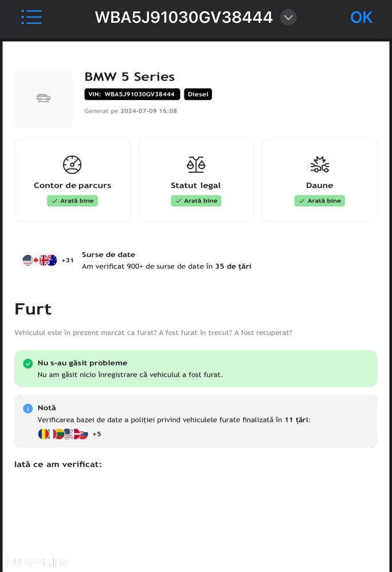Click the blue info Notă icon
Image resolution: width=392 pixels, height=572 pixels.
(27, 408)
